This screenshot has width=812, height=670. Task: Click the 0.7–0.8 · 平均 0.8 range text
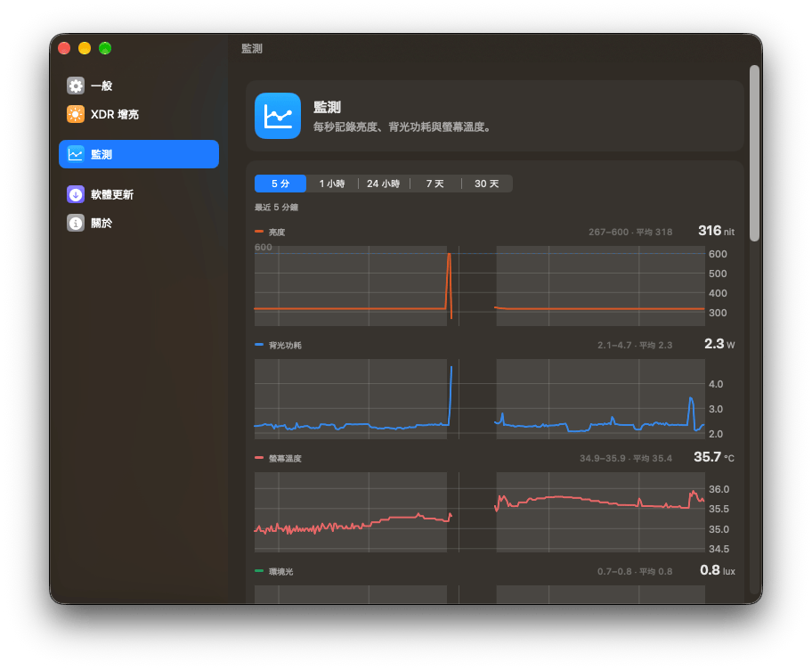point(635,571)
